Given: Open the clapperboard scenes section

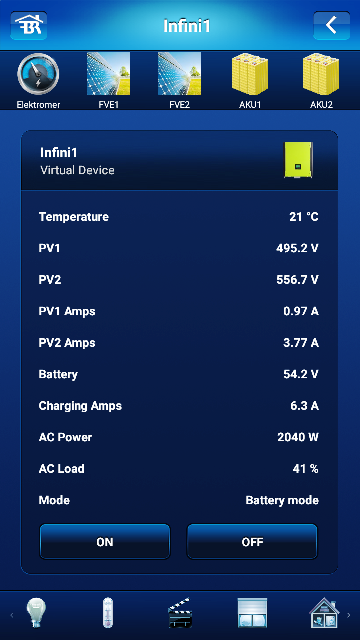Looking at the screenshot, I should [x=180, y=613].
